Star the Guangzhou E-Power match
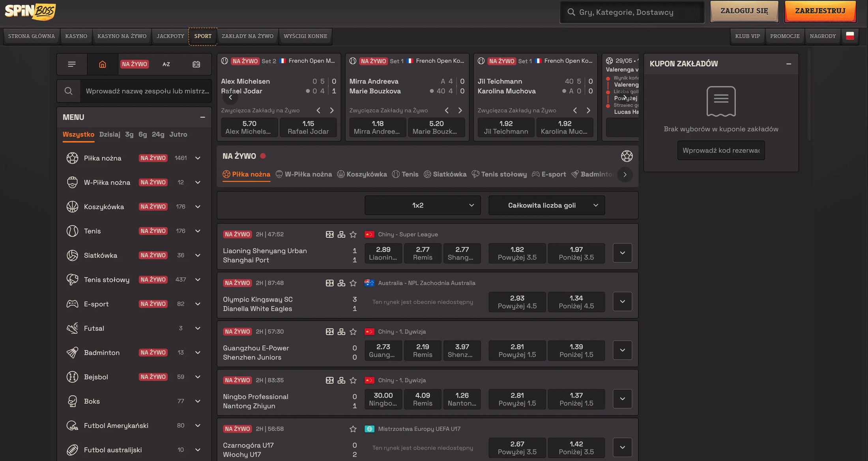The height and width of the screenshot is (461, 868). [353, 332]
